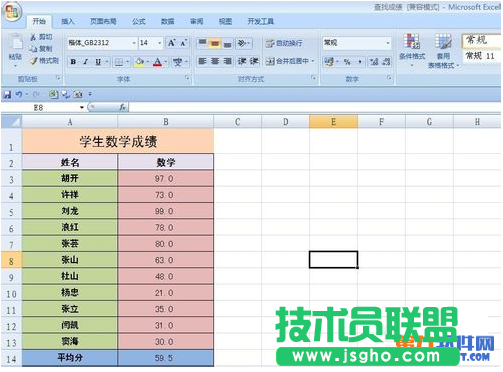
Task: Expand the Clipboard group dialog launcher
Action: tap(58, 78)
